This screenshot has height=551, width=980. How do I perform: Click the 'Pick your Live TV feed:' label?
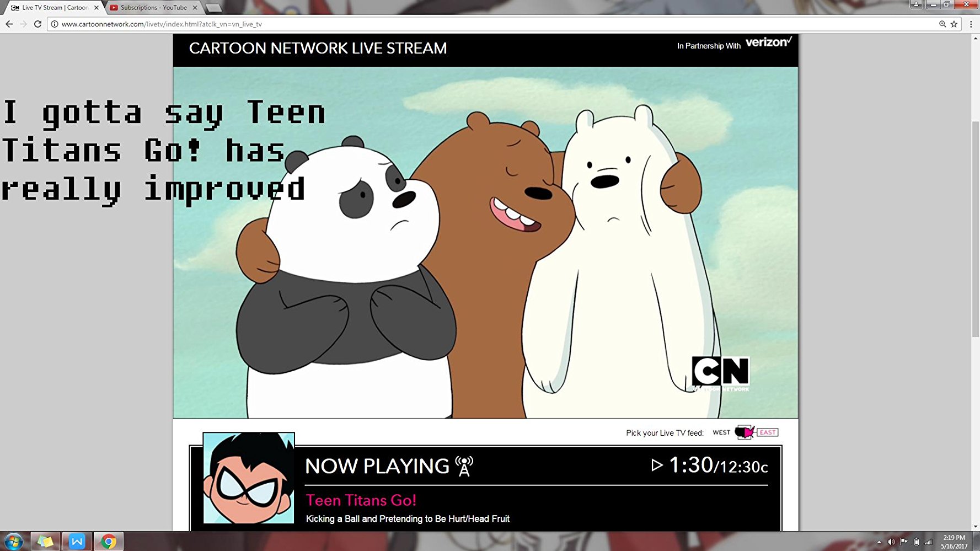665,433
